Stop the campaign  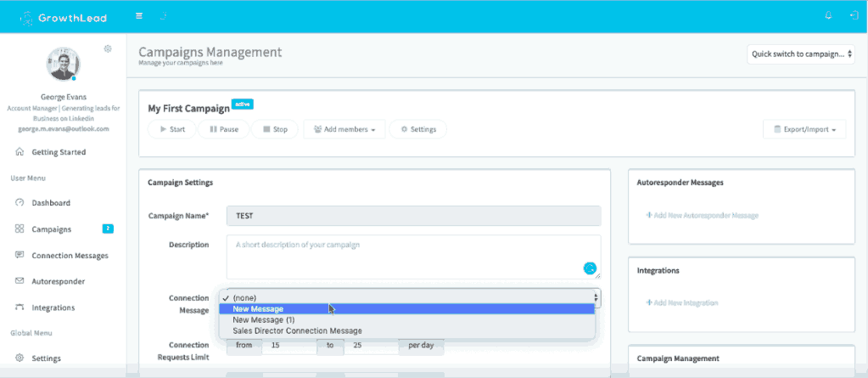(275, 129)
